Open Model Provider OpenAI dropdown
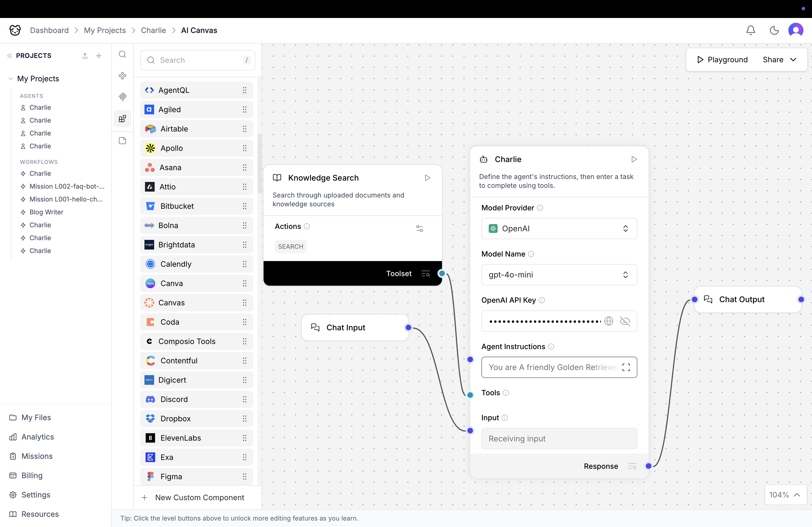 pos(559,228)
